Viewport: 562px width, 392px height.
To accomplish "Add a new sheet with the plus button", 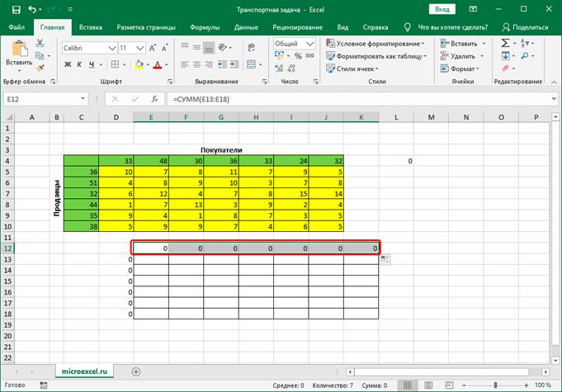I will click(136, 371).
